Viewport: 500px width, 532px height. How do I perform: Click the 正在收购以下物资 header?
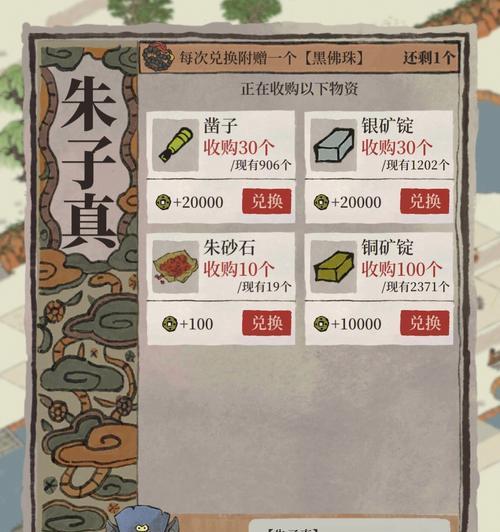tap(300, 89)
